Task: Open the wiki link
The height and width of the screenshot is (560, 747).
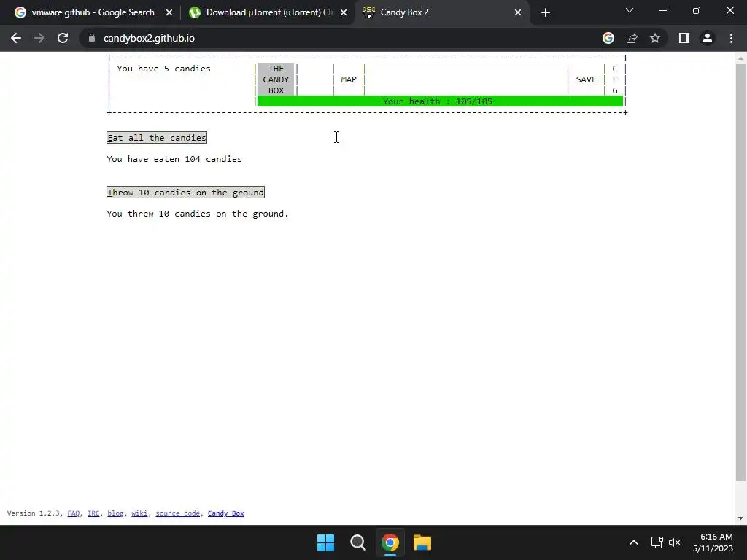Action: (x=139, y=513)
